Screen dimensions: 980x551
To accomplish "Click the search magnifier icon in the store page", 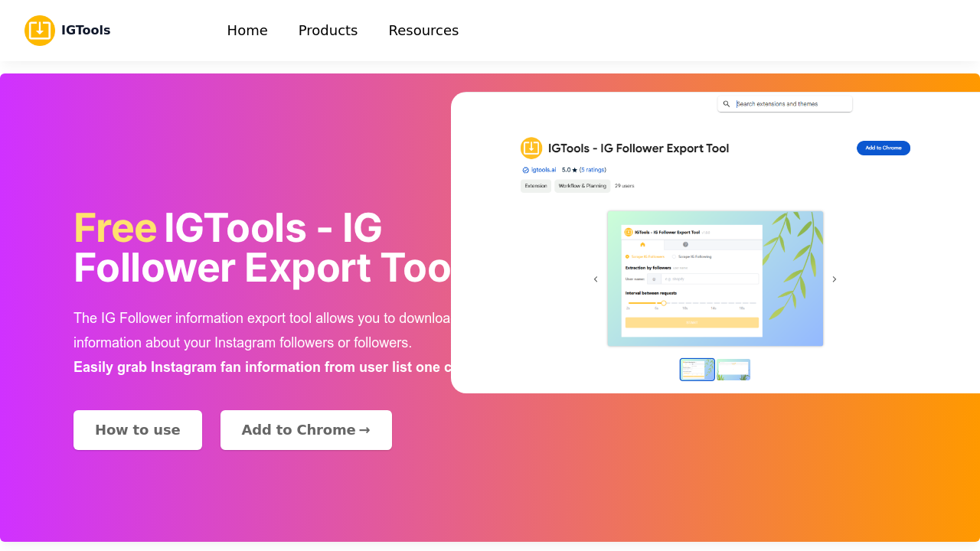I will (x=726, y=103).
